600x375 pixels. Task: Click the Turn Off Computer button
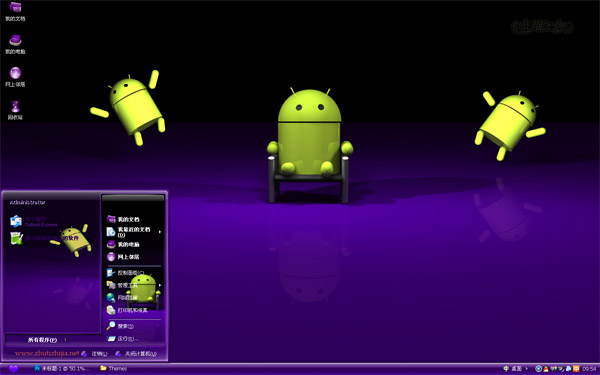coord(136,354)
